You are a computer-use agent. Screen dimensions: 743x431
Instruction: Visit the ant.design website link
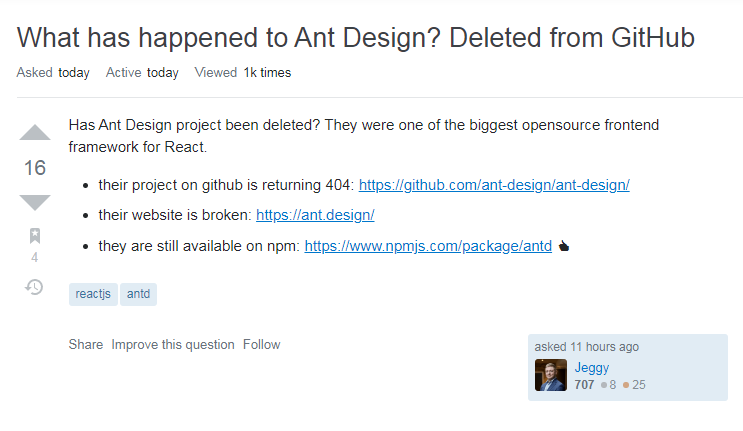click(x=315, y=215)
